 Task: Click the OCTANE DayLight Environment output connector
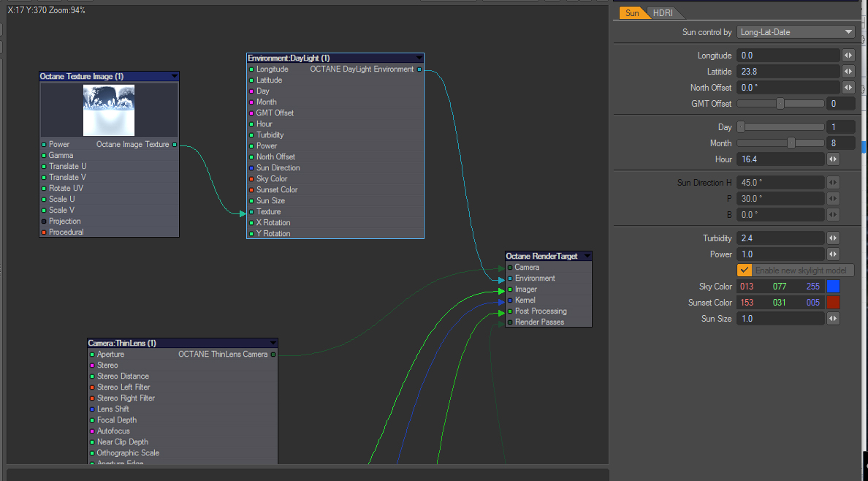coord(419,69)
